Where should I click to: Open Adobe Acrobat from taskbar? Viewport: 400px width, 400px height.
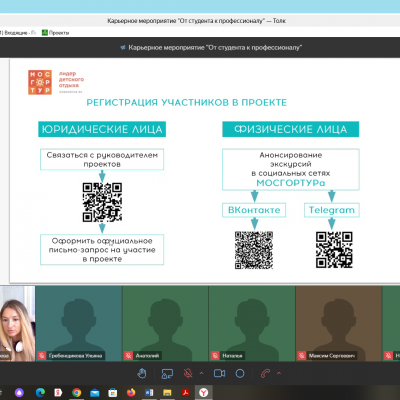tap(185, 393)
